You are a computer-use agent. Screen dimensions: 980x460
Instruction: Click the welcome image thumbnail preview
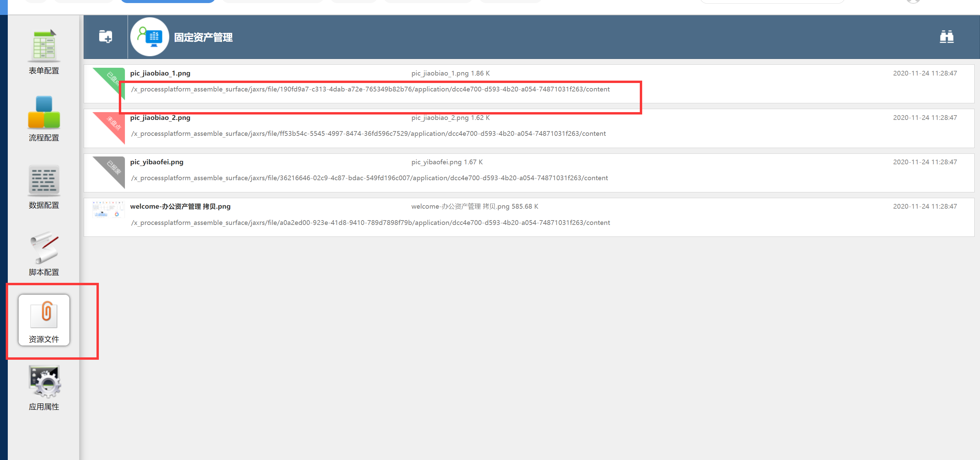pyautogui.click(x=108, y=210)
